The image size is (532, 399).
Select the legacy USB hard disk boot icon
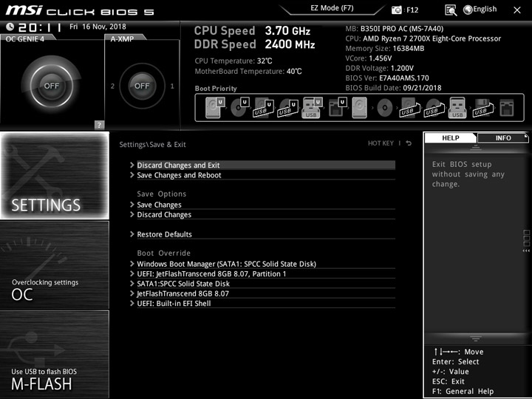410,108
